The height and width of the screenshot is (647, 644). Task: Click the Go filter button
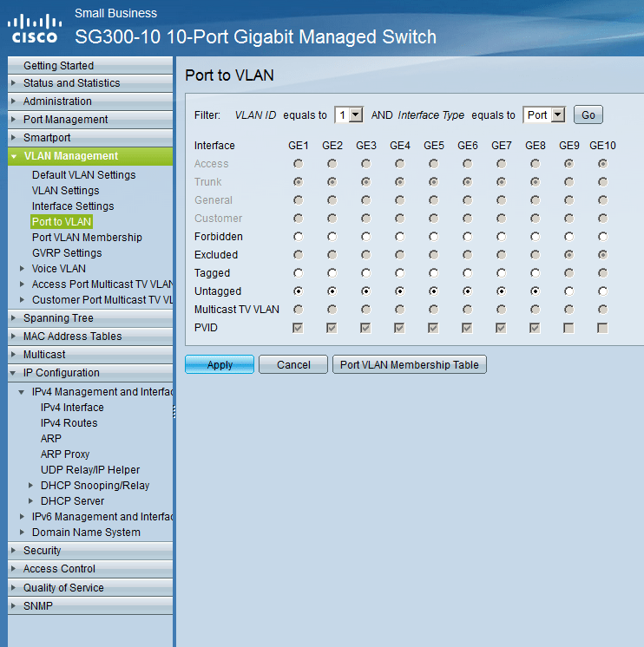click(x=588, y=114)
